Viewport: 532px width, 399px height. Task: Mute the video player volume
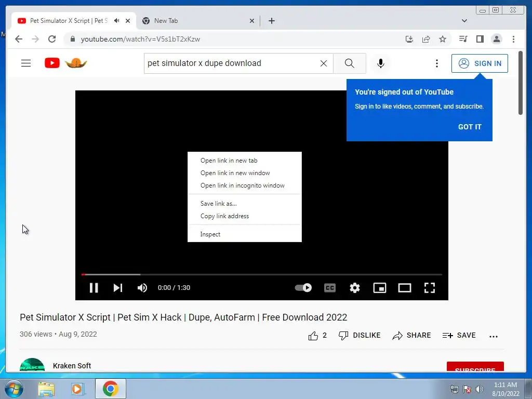point(142,288)
